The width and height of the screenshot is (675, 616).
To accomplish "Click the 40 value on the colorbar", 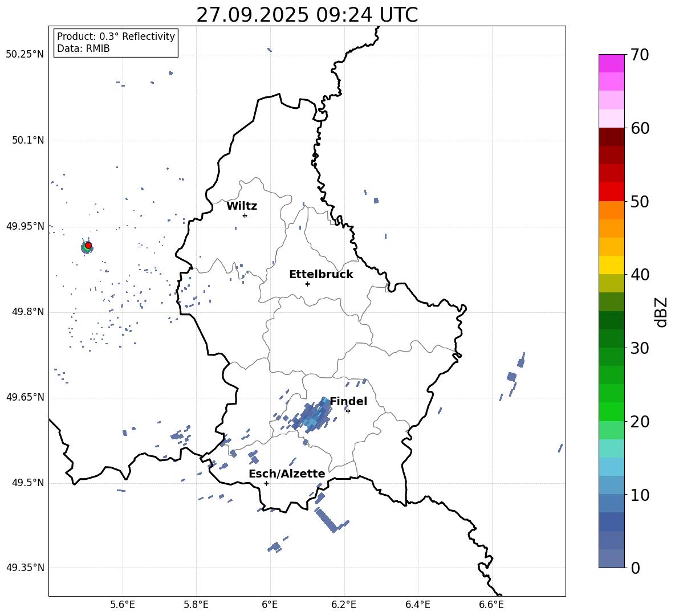I will click(x=640, y=275).
